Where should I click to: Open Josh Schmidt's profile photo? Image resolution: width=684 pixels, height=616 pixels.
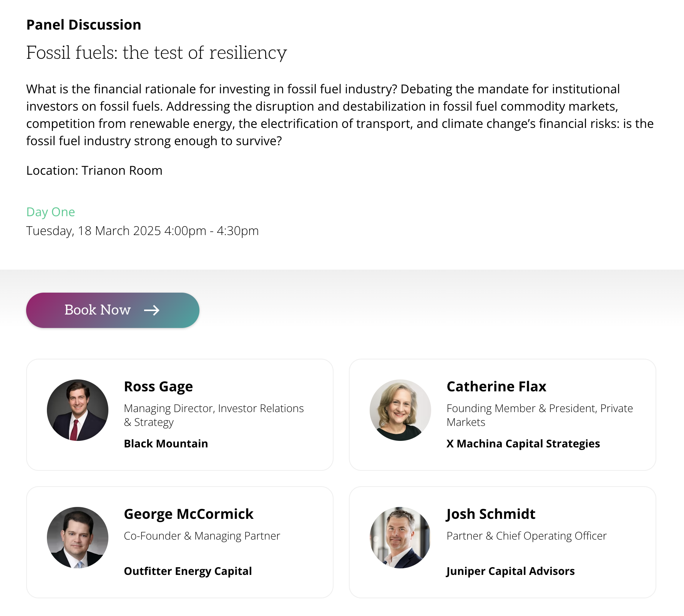(400, 538)
